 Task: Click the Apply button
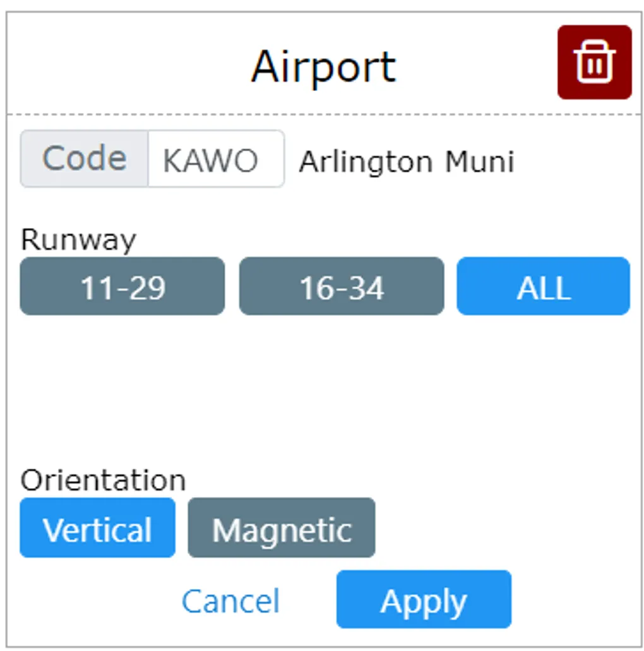(423, 599)
